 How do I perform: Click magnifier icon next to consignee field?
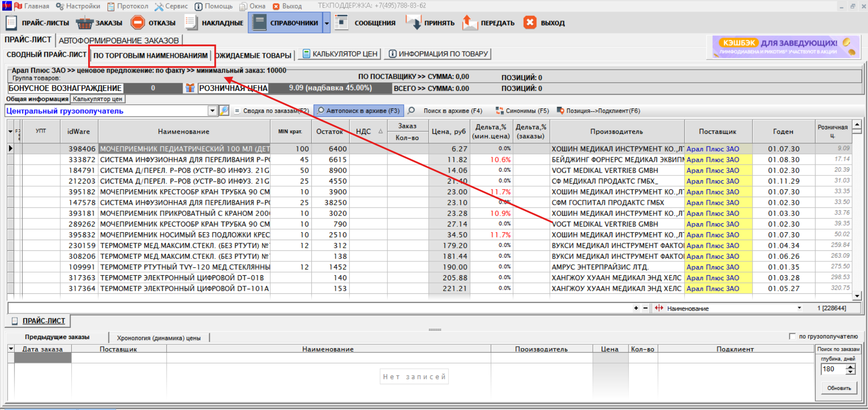[x=224, y=111]
